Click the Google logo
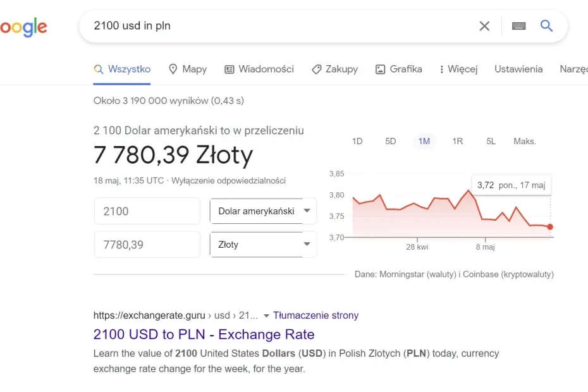Screen dimensions: 588x392 (23, 26)
